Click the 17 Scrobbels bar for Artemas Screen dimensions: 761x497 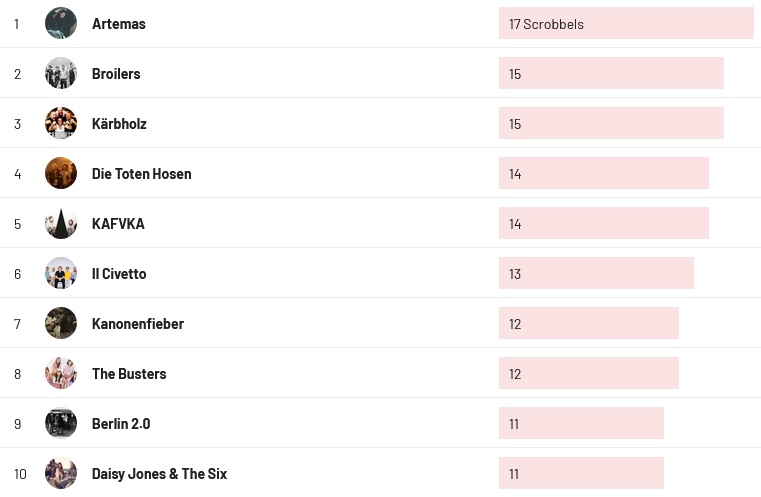pyautogui.click(x=626, y=24)
